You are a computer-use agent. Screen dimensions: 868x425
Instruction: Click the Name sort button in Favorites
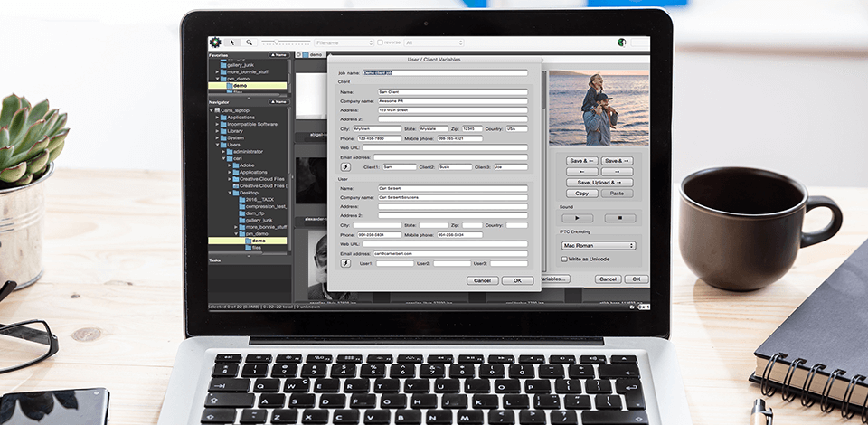click(278, 55)
